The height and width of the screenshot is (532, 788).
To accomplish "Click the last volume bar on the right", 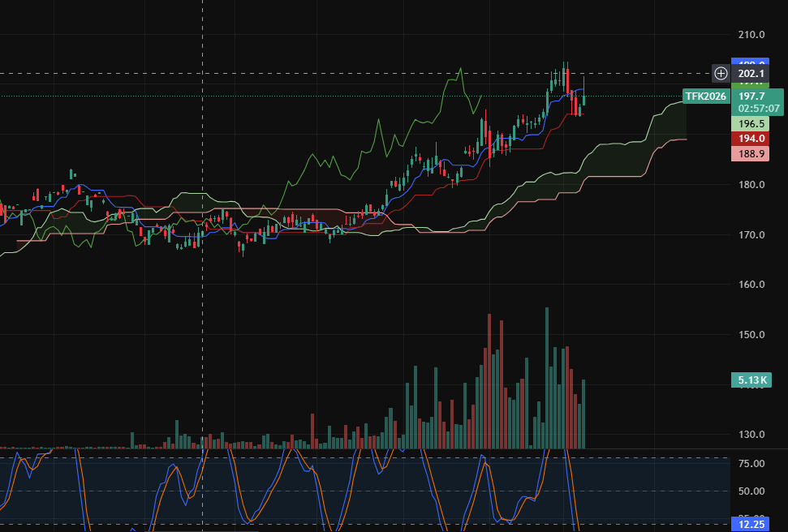I will pos(583,414).
